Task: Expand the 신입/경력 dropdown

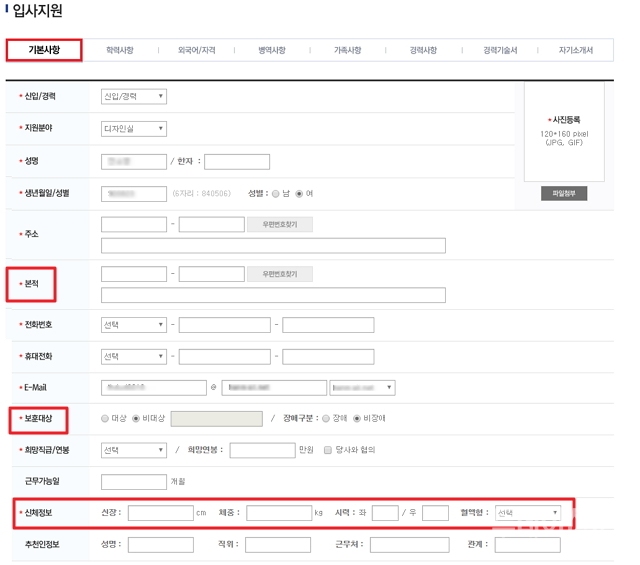Action: pyautogui.click(x=134, y=97)
